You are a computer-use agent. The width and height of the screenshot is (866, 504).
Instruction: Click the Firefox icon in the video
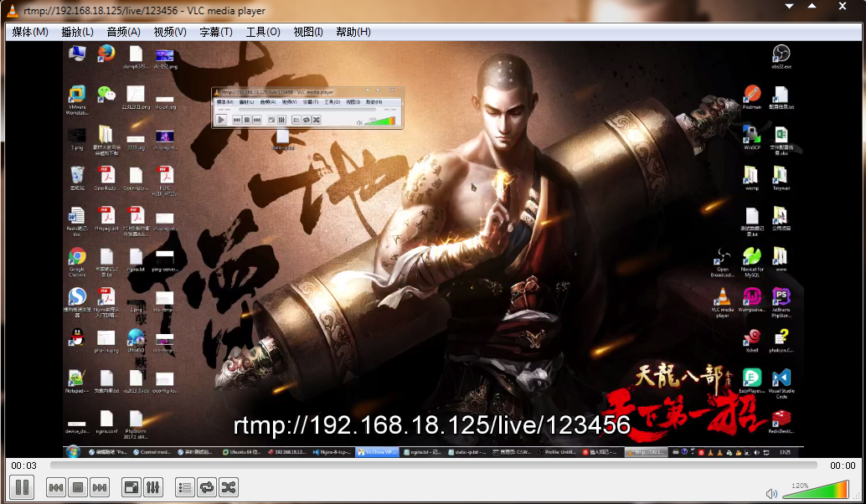pos(106,54)
